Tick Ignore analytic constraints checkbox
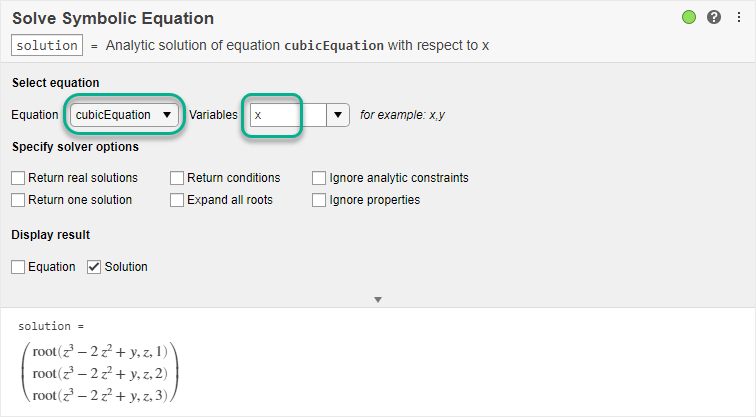The image size is (756, 417). click(319, 178)
